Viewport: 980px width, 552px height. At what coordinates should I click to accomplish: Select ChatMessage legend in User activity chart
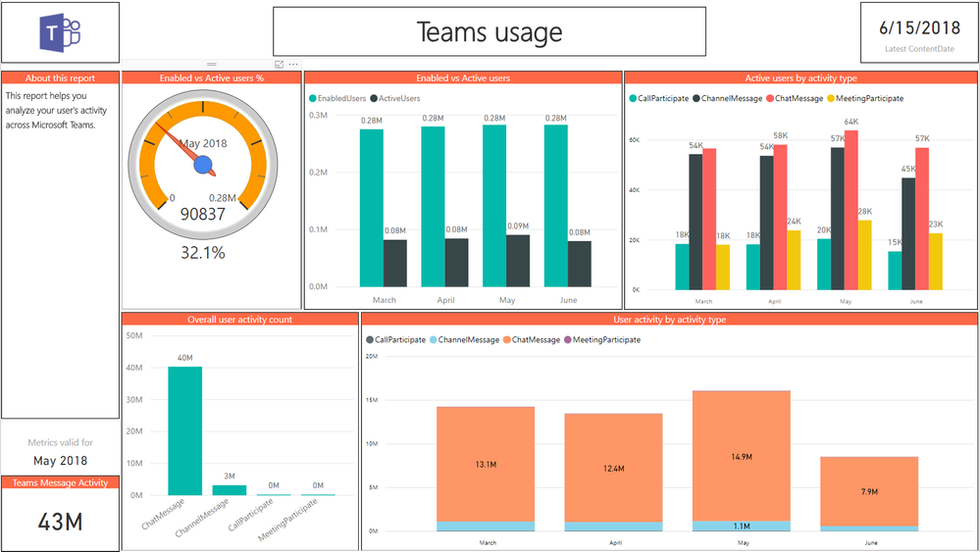[x=532, y=340]
